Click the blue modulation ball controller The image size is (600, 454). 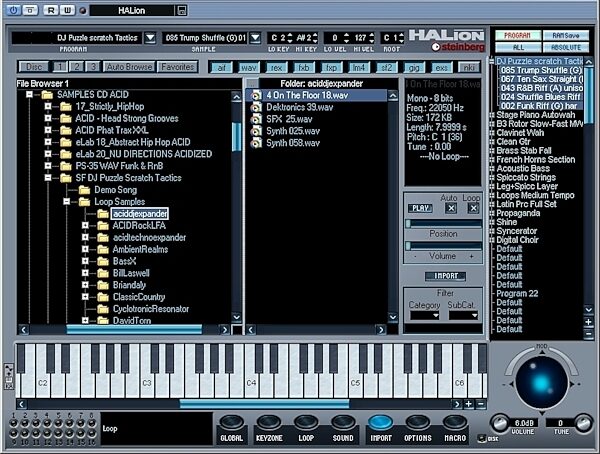click(541, 382)
